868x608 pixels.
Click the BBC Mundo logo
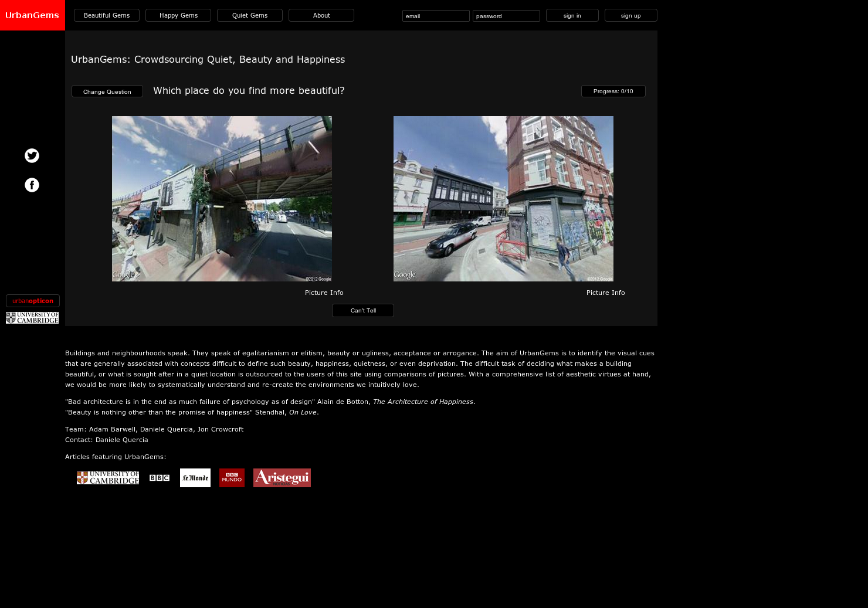click(232, 478)
